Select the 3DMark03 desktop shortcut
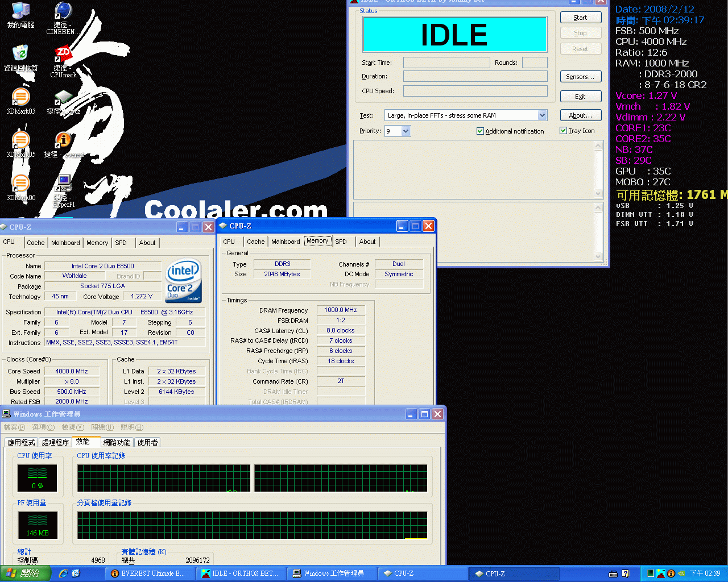Screen dimensions: 728x582 [20, 101]
